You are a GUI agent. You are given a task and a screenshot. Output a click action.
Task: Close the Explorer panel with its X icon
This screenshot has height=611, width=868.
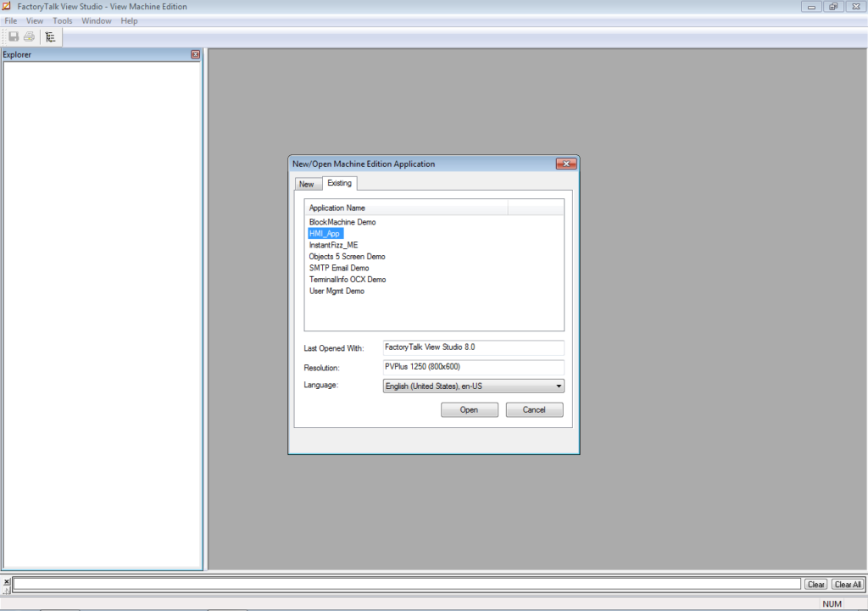coord(195,53)
